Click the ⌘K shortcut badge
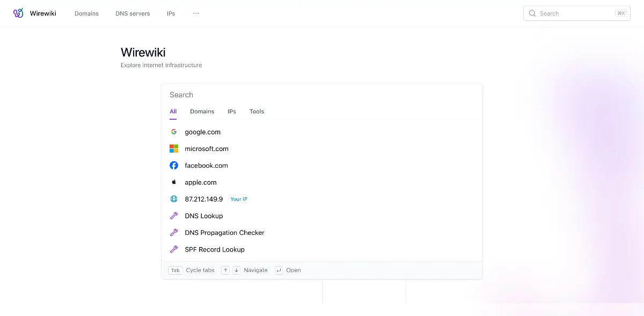This screenshot has height=316, width=644. (621, 13)
